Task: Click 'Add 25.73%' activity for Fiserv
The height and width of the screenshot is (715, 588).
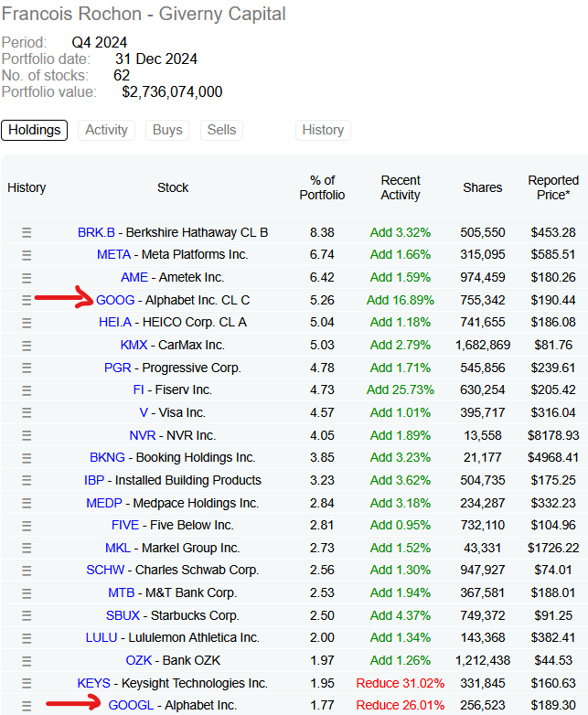Action: click(x=401, y=390)
